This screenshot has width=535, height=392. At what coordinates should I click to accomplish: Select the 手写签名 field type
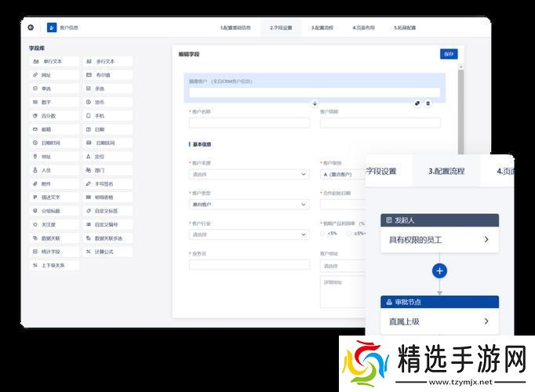107,183
